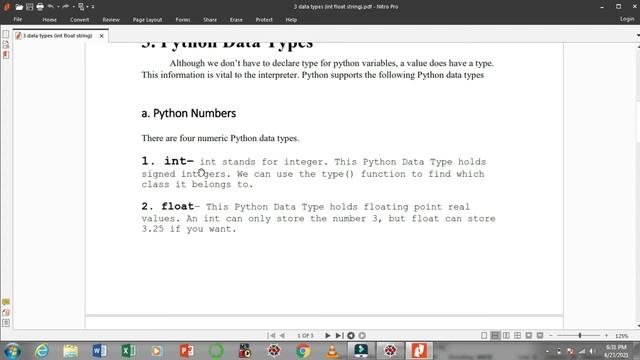Viewport: 640px width, 360px height.
Task: Click the 125% zoom level value
Action: click(622, 336)
